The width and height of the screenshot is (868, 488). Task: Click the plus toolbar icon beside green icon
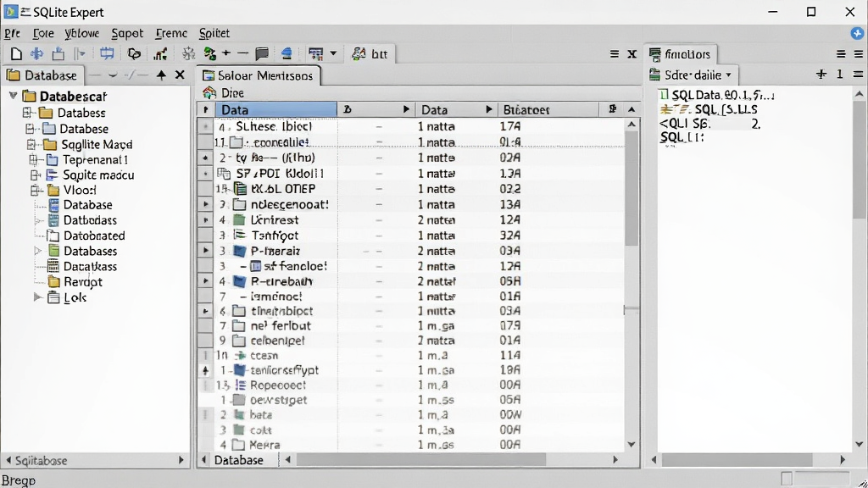(225, 53)
